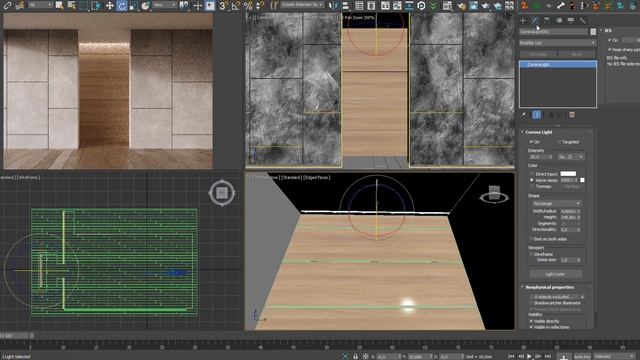Toggle the Percent Snap icon
640x360 pixels.
pos(248,6)
